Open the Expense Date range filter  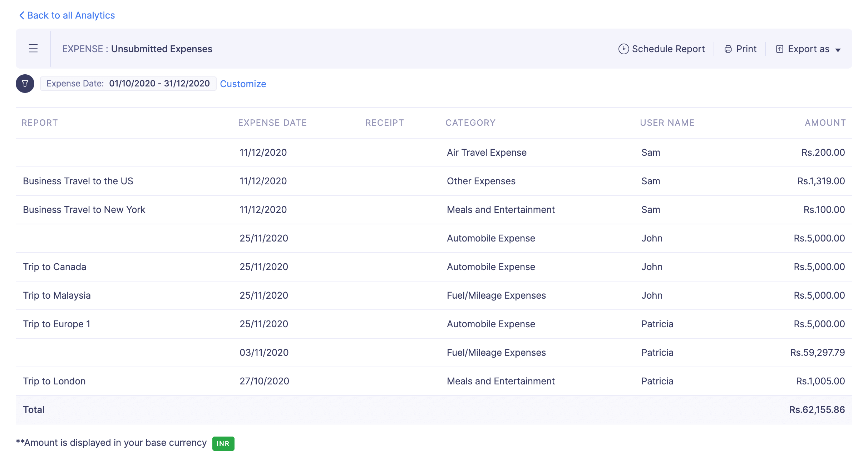[128, 84]
